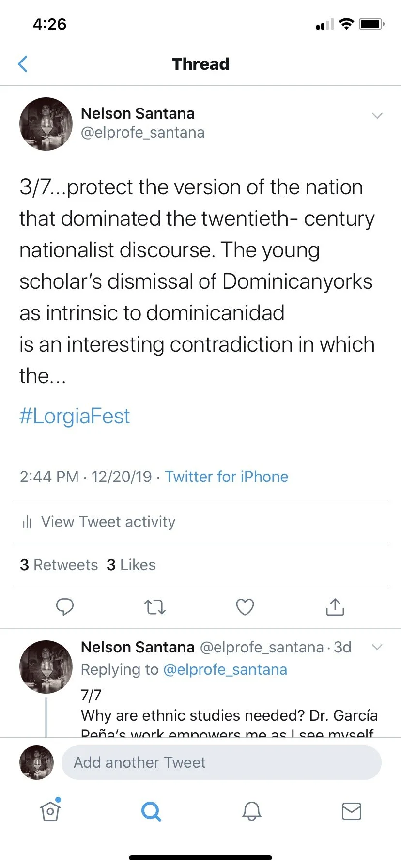Viewport: 401px width, 868px height.
Task: View Tweet activity for this tweet
Action: pyautogui.click(x=108, y=522)
